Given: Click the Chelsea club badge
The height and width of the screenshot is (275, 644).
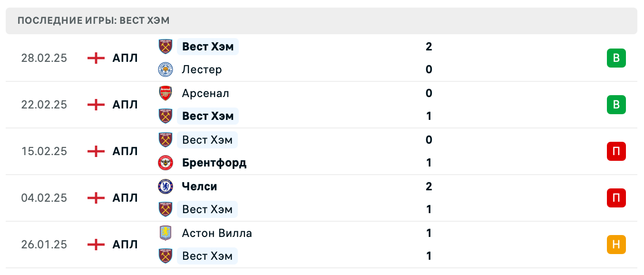Looking at the screenshot, I should pyautogui.click(x=166, y=187).
